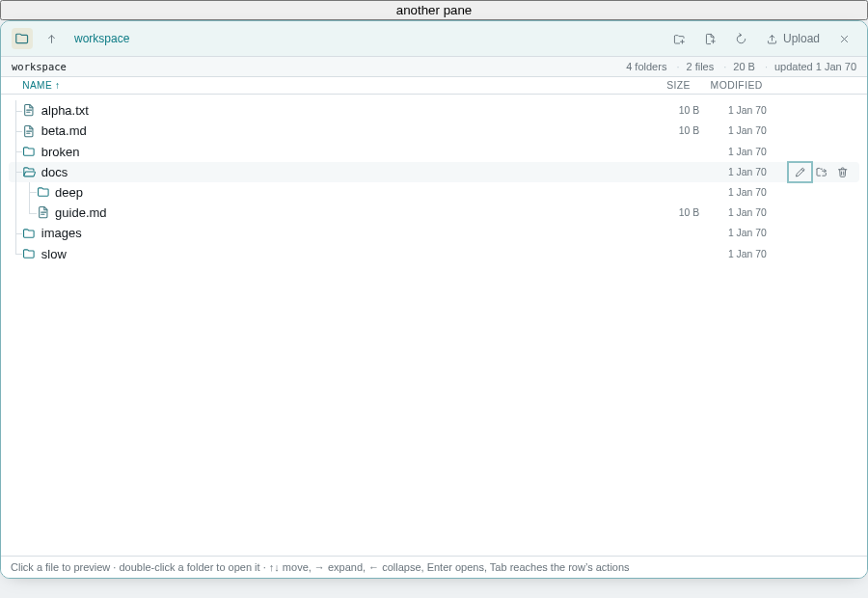Sort by the MODIFIED column header
The height and width of the screenshot is (598, 868).
(x=736, y=85)
